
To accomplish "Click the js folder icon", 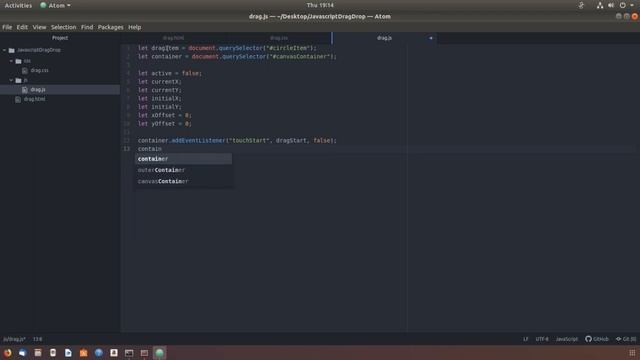I will [18, 80].
